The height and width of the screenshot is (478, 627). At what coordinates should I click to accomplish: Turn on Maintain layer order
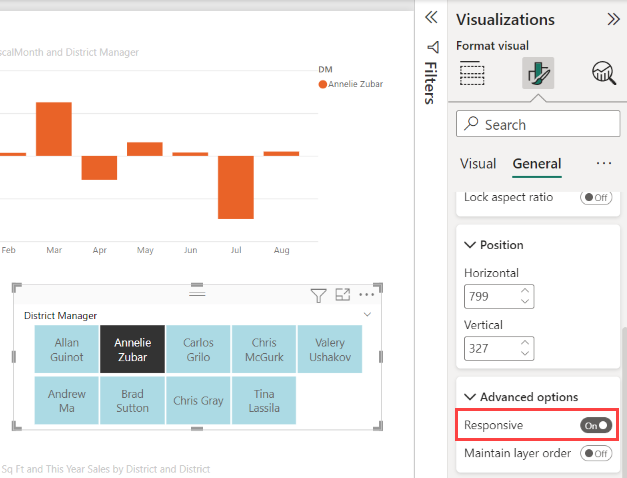[596, 453]
